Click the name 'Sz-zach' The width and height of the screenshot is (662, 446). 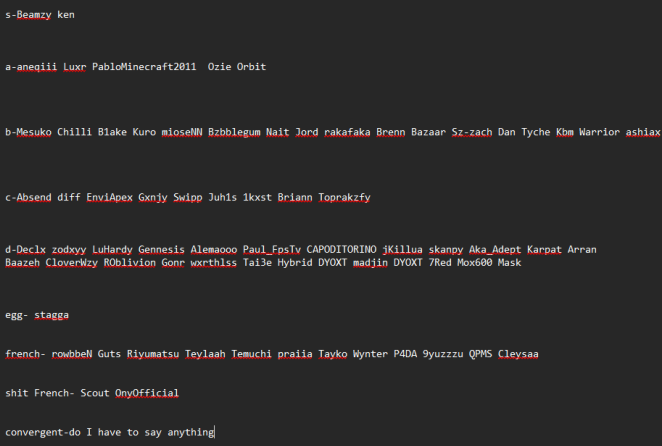(x=472, y=132)
